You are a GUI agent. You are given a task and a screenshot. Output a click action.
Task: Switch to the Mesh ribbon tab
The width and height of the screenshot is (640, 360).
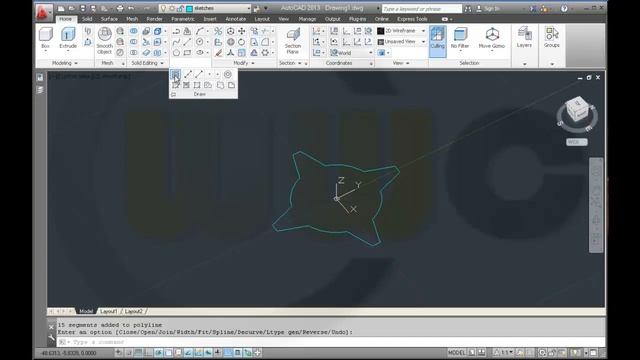pos(132,19)
